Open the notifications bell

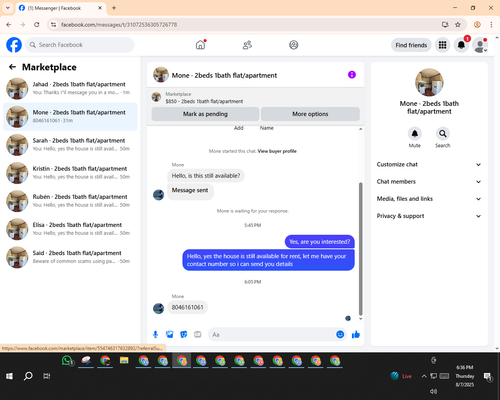pyautogui.click(x=461, y=45)
